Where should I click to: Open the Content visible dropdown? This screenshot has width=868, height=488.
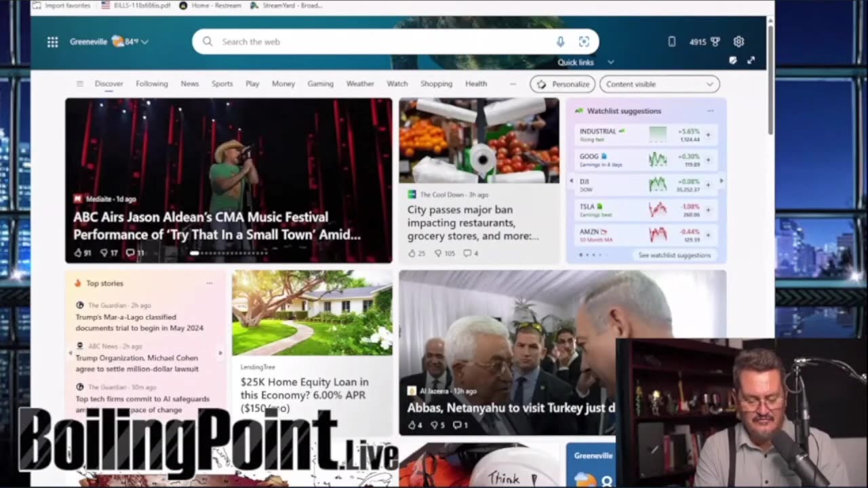click(658, 84)
